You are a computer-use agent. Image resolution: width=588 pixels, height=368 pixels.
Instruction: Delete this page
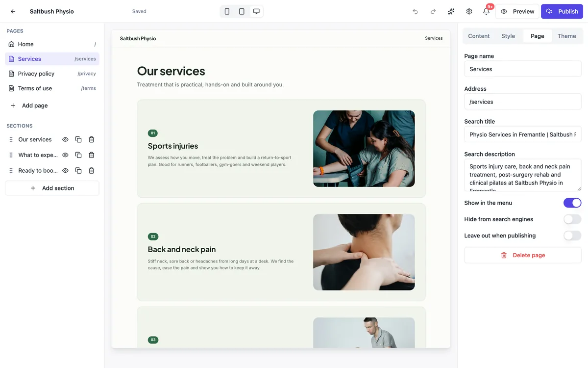tap(523, 255)
